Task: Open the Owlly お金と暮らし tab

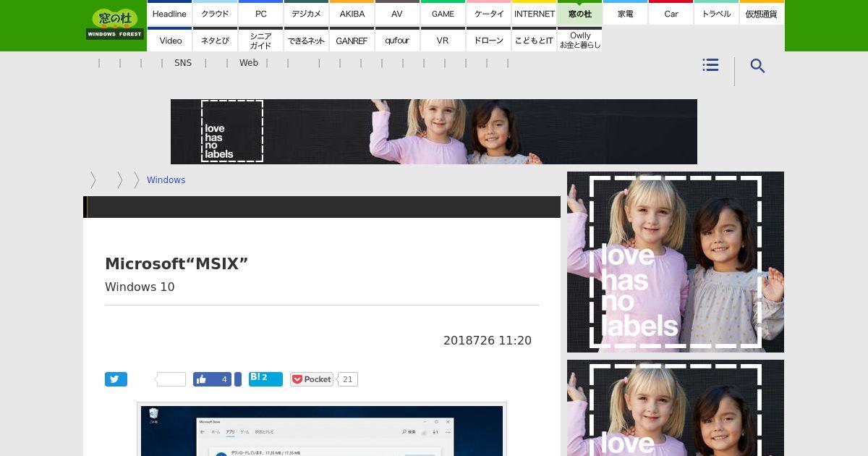Action: coord(579,40)
